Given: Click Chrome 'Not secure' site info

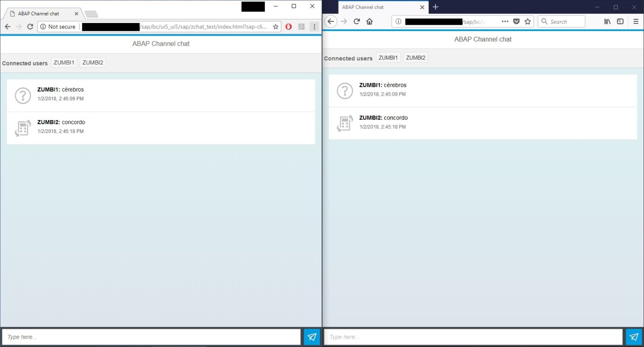Looking at the screenshot, I should click(x=58, y=26).
